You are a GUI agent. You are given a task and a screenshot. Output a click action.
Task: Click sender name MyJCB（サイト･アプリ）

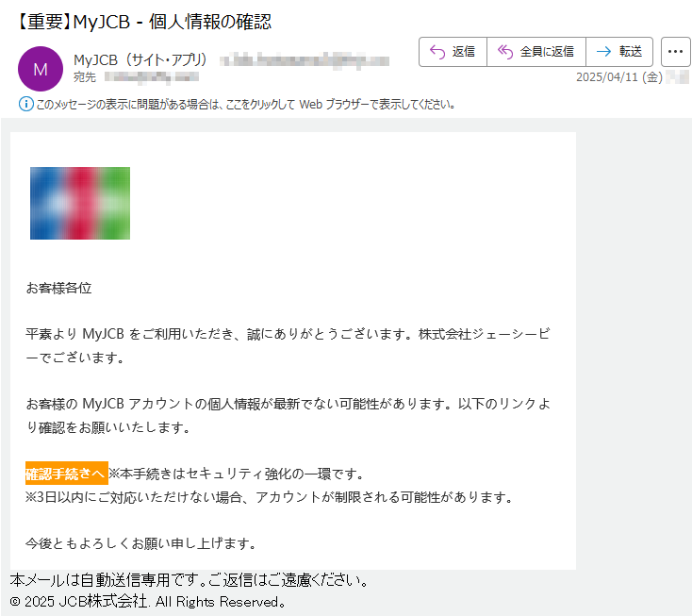(140, 59)
